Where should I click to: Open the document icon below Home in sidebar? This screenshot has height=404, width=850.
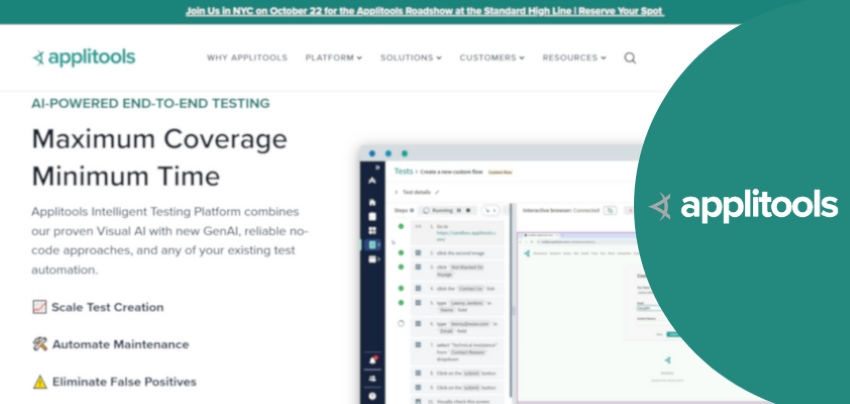click(372, 216)
